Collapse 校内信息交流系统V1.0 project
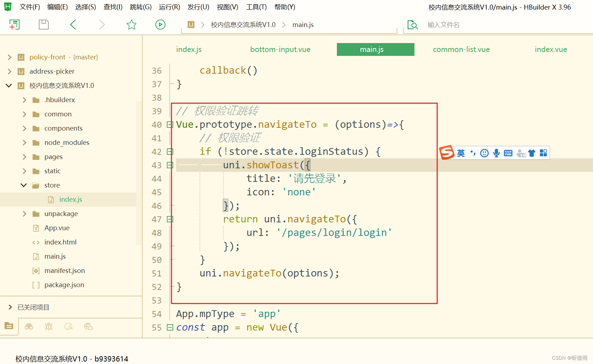The height and width of the screenshot is (364, 593). coord(9,85)
